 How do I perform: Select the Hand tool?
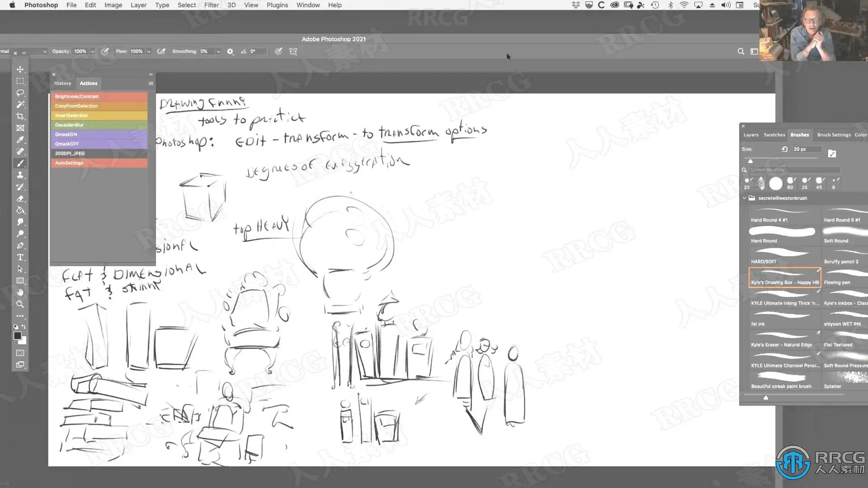click(20, 292)
